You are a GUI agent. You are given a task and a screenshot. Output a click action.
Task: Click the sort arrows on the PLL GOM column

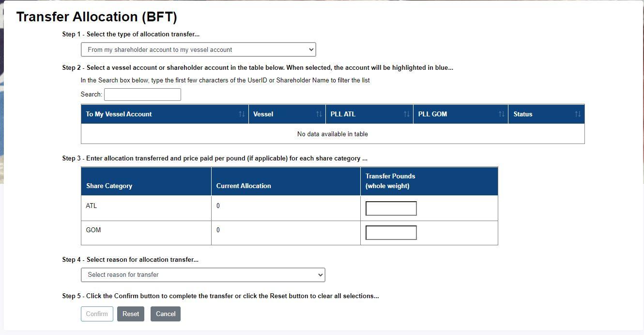(501, 114)
